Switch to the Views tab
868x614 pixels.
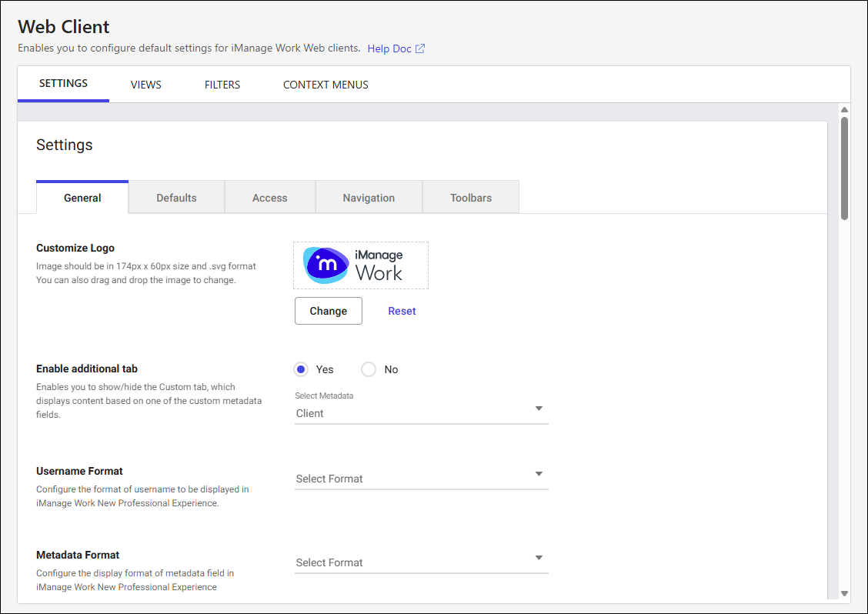145,85
